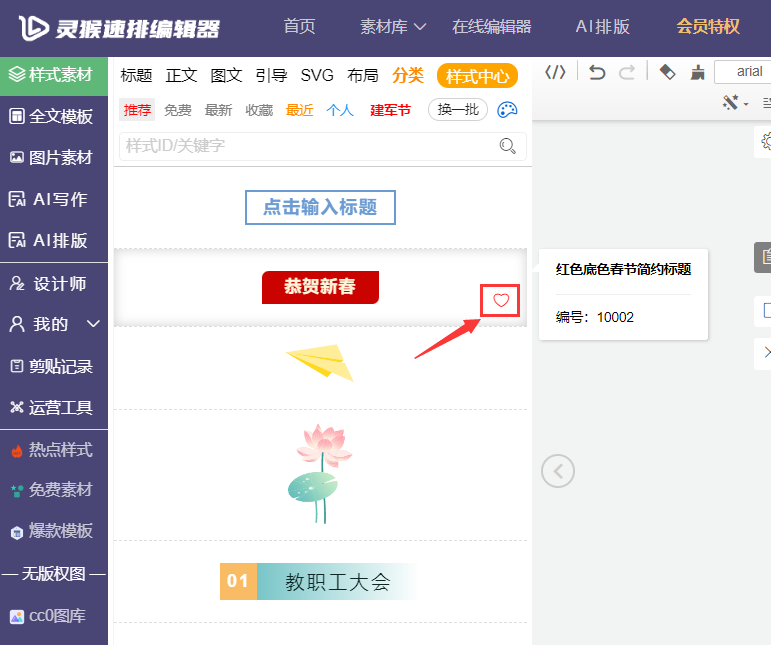Open 剪贴记录 in the sidebar

(x=54, y=366)
